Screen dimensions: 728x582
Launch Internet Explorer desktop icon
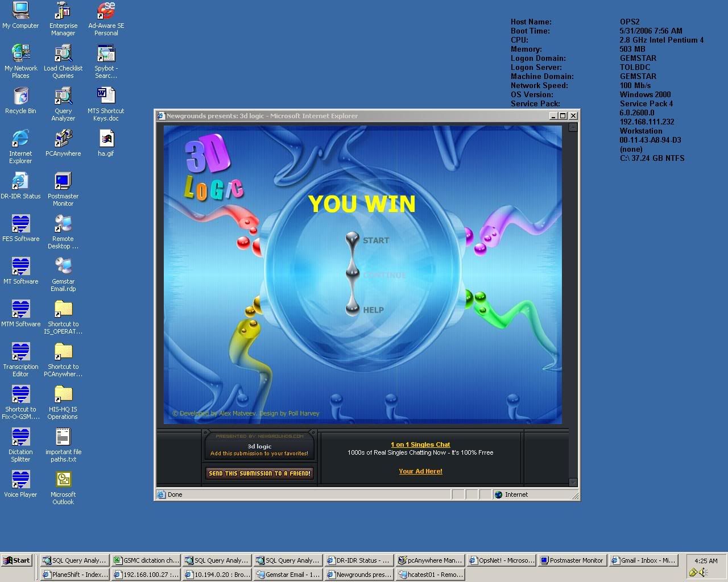tap(20, 147)
